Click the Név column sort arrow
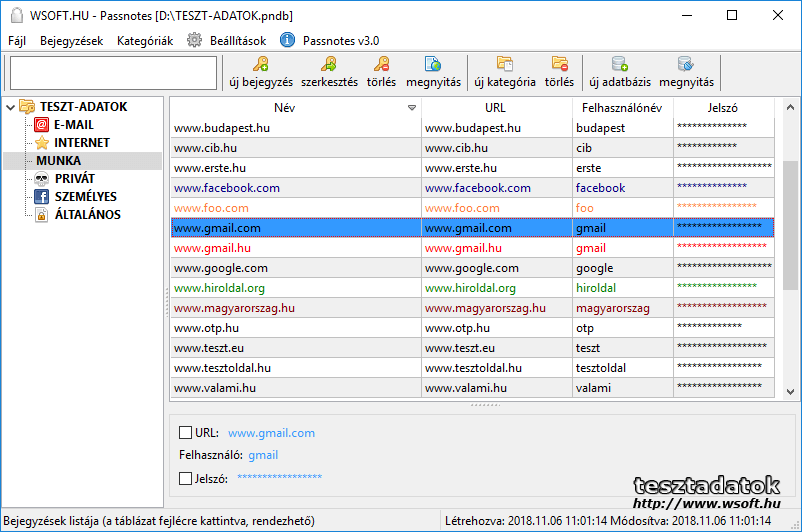This screenshot has height=532, width=802. pyautogui.click(x=412, y=108)
